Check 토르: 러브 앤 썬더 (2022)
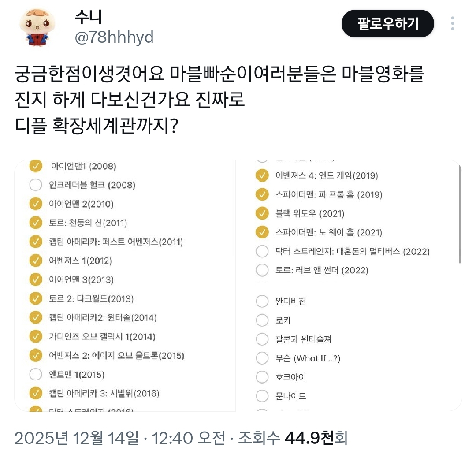The height and width of the screenshot is (458, 476). coord(262,270)
